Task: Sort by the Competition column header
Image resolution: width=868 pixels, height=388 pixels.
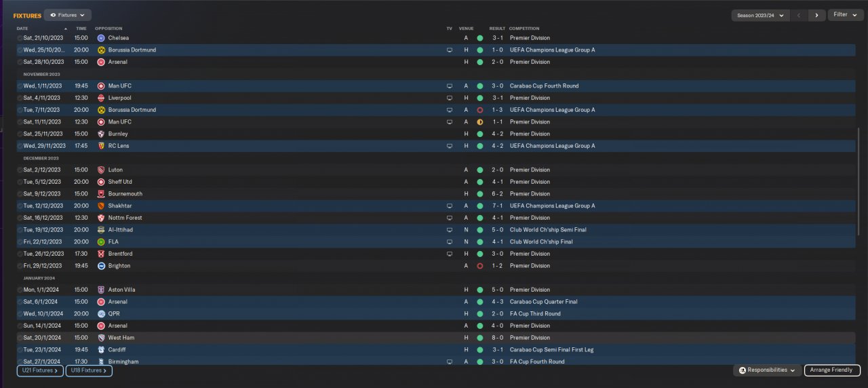Action: coord(524,28)
